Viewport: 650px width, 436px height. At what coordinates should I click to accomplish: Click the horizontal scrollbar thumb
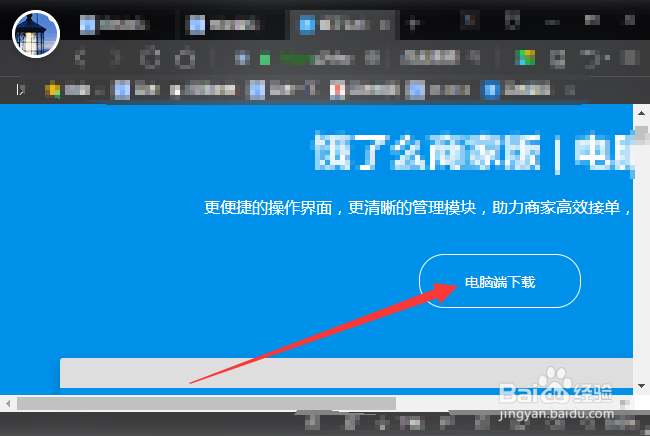coord(206,403)
